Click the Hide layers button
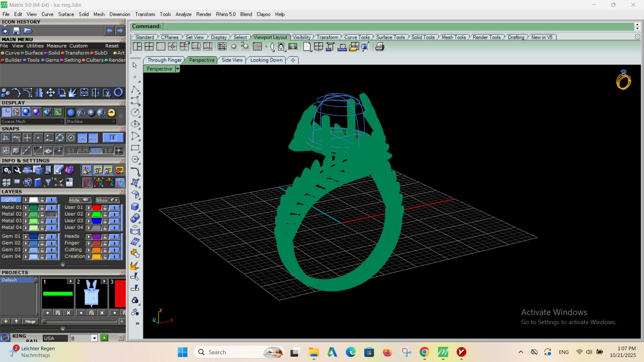The height and width of the screenshot is (362, 644). (80, 200)
